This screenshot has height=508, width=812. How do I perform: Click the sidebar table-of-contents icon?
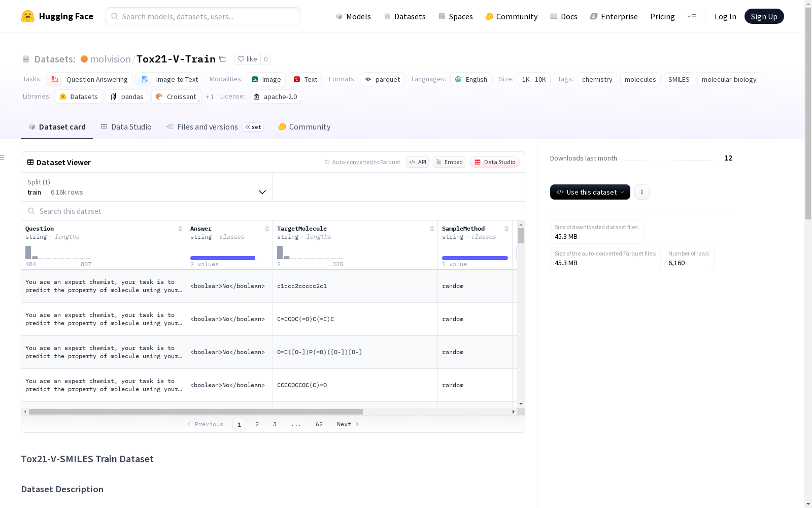[x=3, y=157]
